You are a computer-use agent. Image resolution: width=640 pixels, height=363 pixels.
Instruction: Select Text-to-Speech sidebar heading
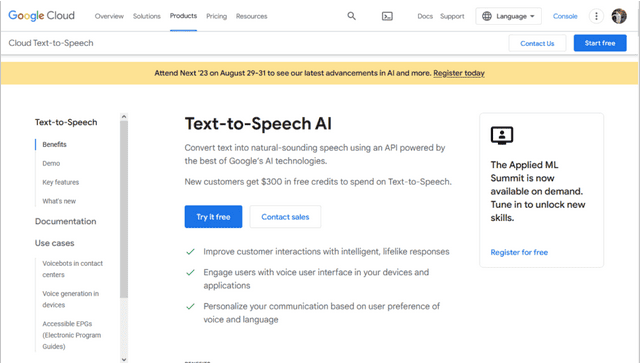(x=66, y=122)
